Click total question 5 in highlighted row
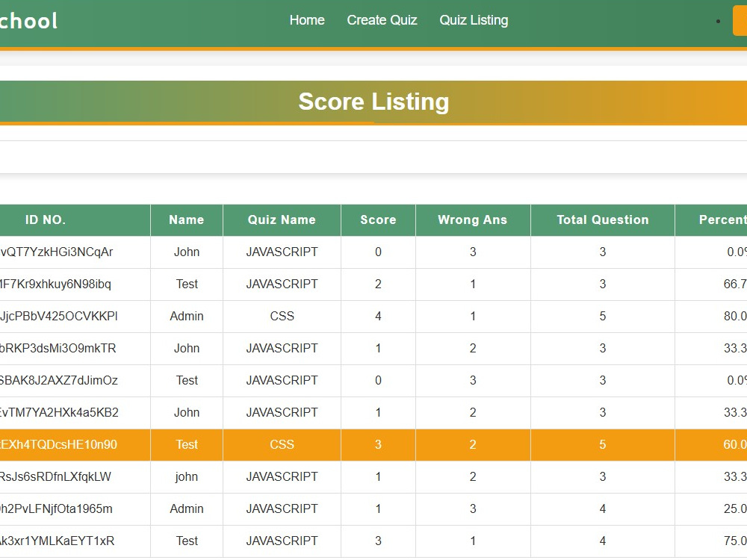747x560 pixels. 603,445
